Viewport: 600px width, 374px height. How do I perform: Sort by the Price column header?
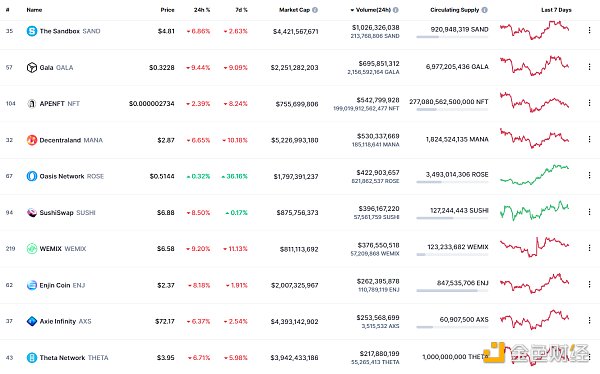(x=167, y=10)
